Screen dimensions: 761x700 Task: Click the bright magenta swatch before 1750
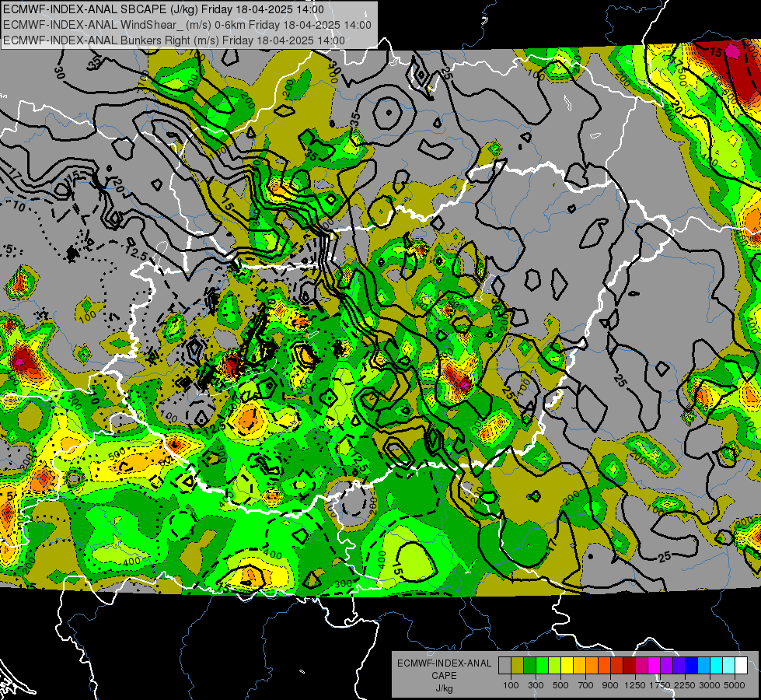tap(655, 666)
